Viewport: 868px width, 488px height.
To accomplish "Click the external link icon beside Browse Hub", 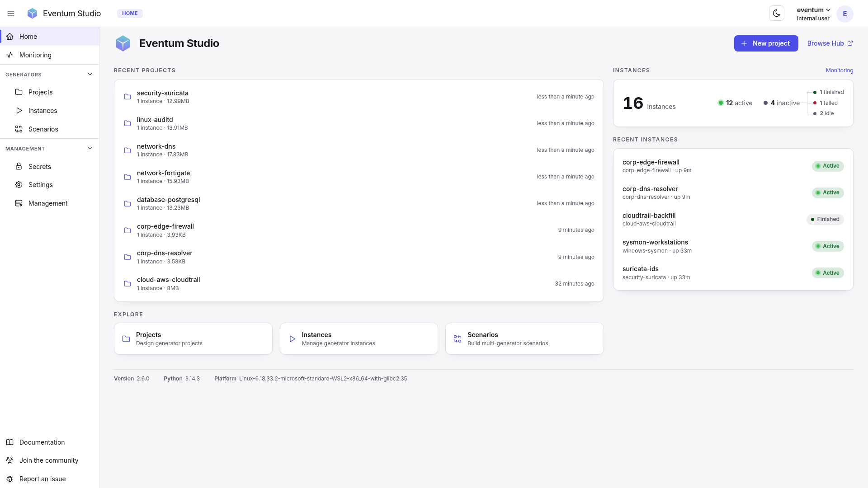I will coord(850,43).
